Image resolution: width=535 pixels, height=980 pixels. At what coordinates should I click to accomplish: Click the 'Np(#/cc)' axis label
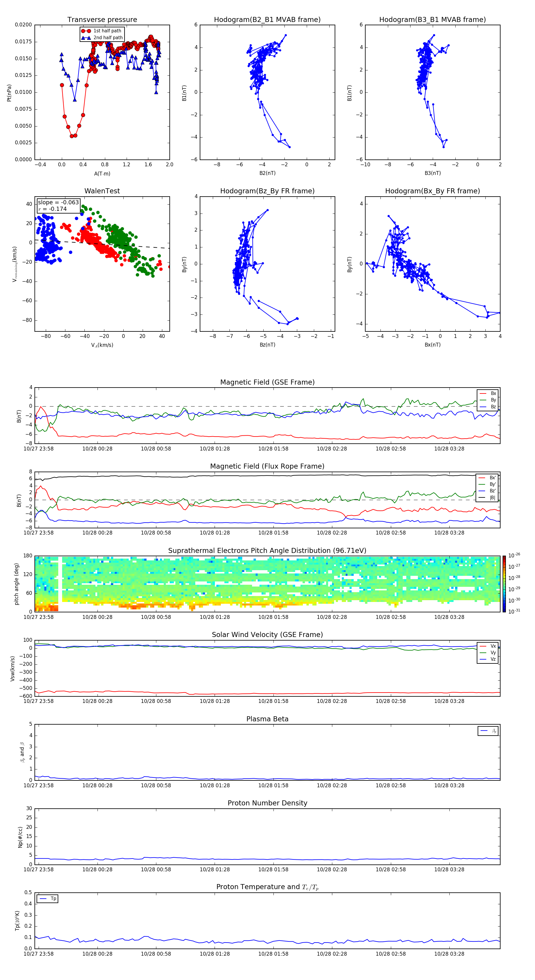[21, 837]
